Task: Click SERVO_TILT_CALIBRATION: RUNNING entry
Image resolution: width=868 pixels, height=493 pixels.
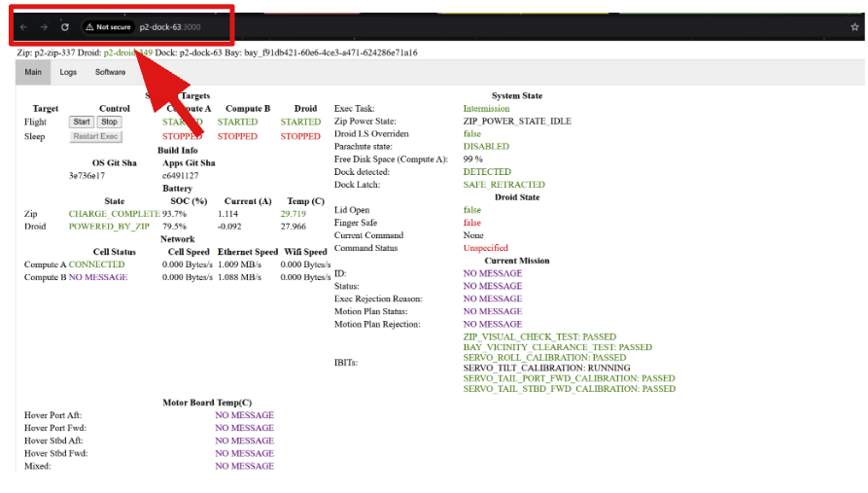Action: 546,368
